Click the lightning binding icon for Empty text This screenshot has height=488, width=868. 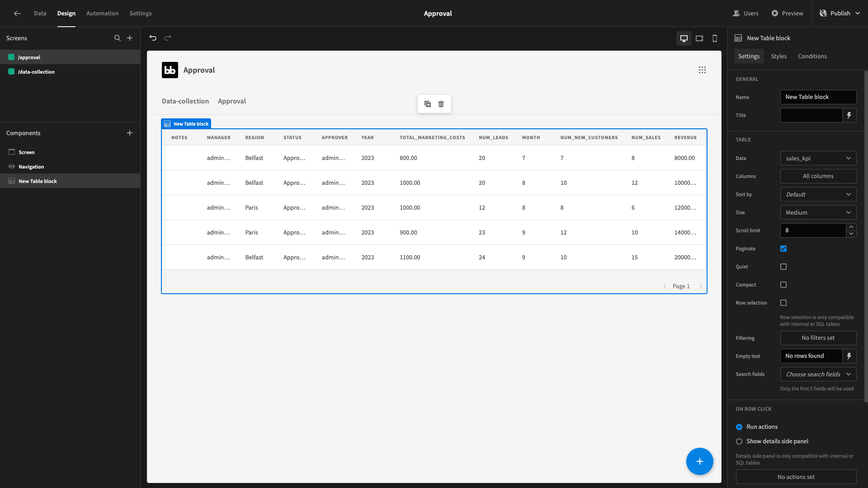point(849,356)
